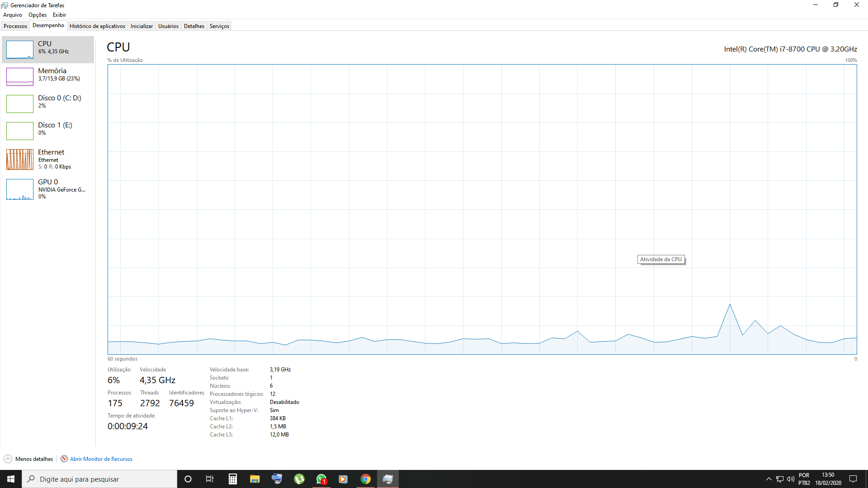Click the Suporte ao Hyper-V value Sim

click(274, 410)
